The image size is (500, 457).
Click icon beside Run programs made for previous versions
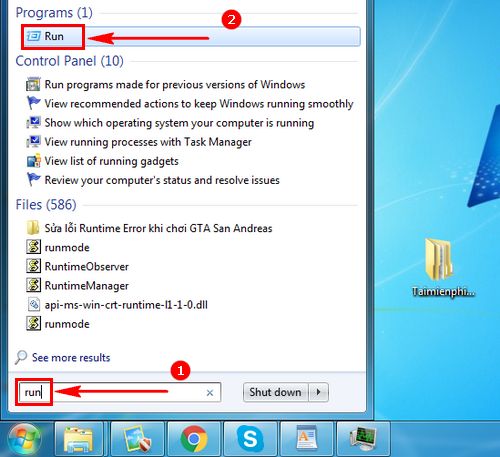click(x=33, y=84)
